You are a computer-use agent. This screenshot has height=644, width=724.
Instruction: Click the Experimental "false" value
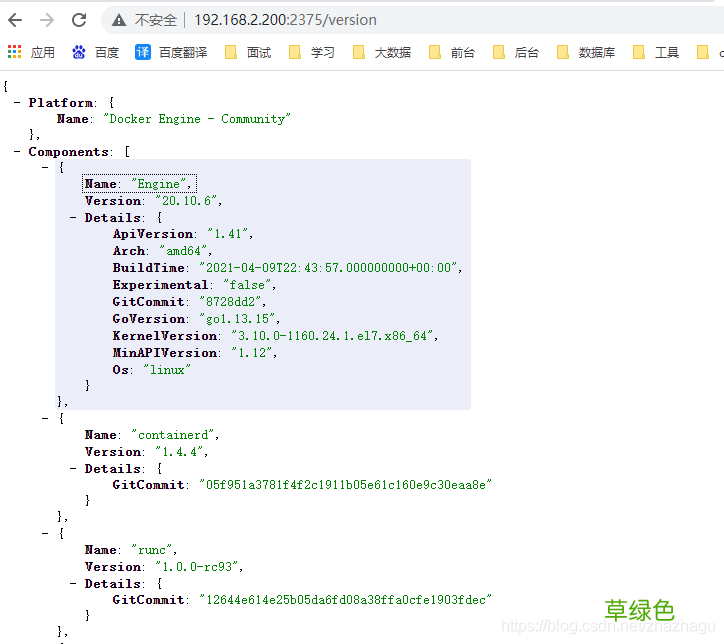[x=247, y=285]
